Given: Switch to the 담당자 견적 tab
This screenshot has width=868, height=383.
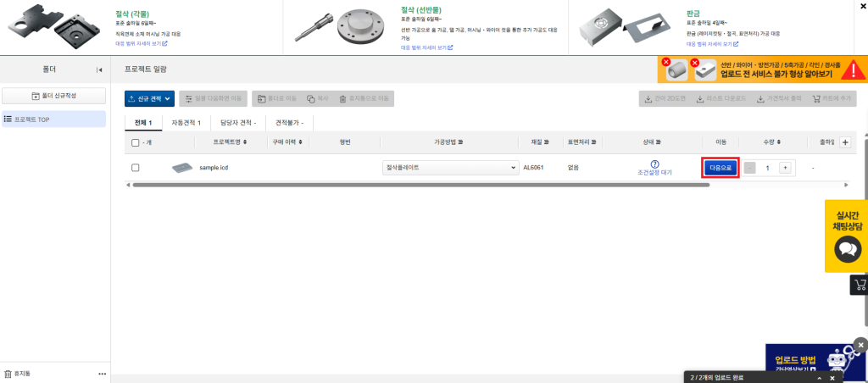Looking at the screenshot, I should pos(237,123).
